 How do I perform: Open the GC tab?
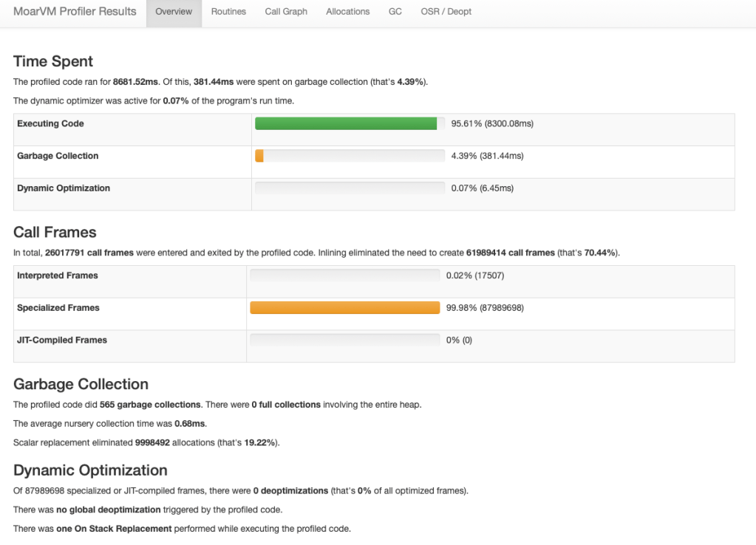(x=395, y=12)
